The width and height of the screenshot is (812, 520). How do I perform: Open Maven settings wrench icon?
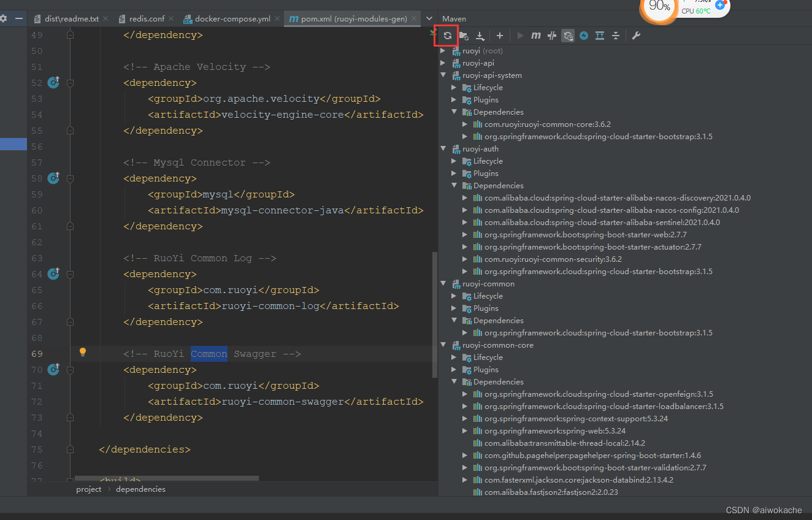tap(636, 36)
